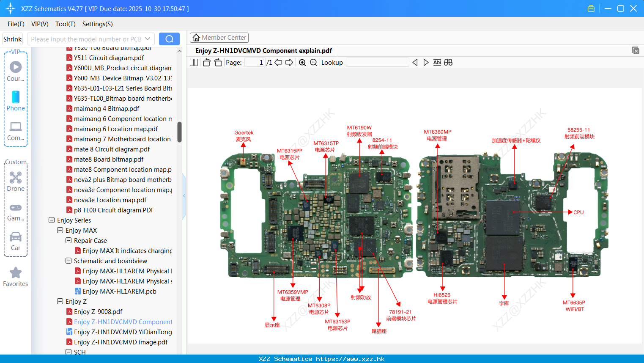
Task: Collapse the Enjoy MAX tree node
Action: click(x=60, y=230)
